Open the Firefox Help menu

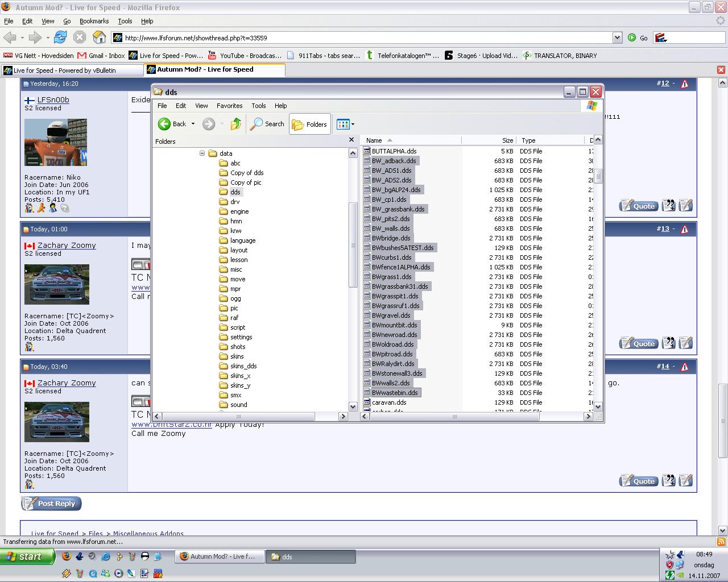(x=147, y=21)
